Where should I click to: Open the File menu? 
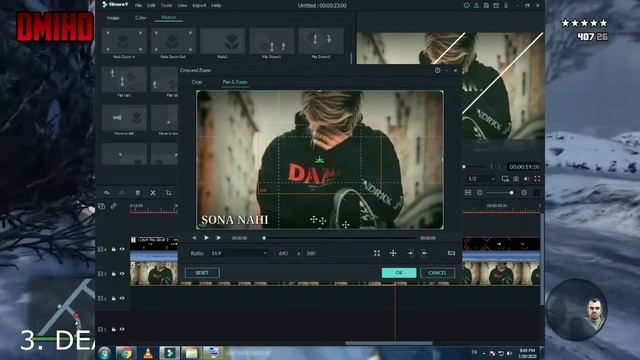[138, 5]
